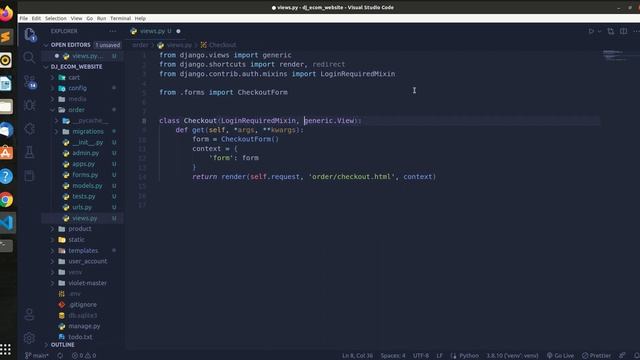Run the Python file with play icon
Screen dimensions: 640x360
click(591, 31)
